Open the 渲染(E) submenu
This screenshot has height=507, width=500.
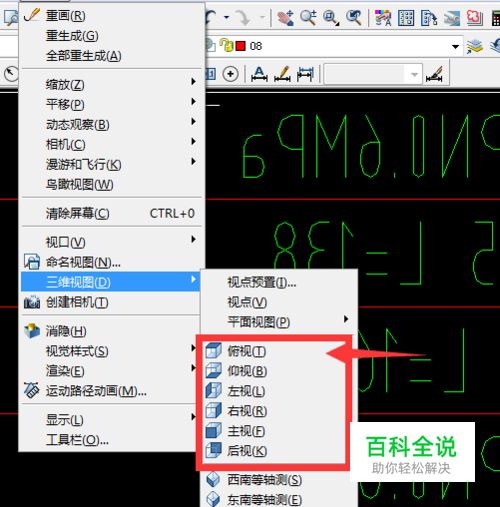click(108, 371)
